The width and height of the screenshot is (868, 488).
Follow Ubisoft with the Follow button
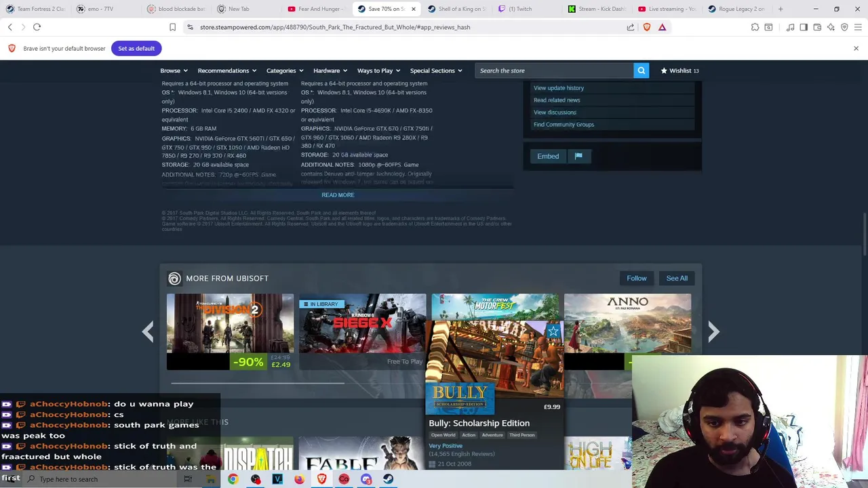pos(637,279)
